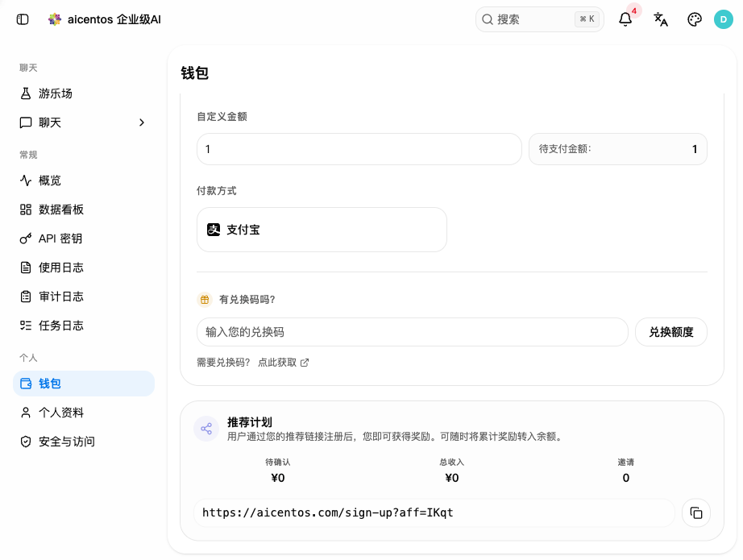The width and height of the screenshot is (743, 560).
Task: Click the wallet icon beside 钱包
Action: 26,384
